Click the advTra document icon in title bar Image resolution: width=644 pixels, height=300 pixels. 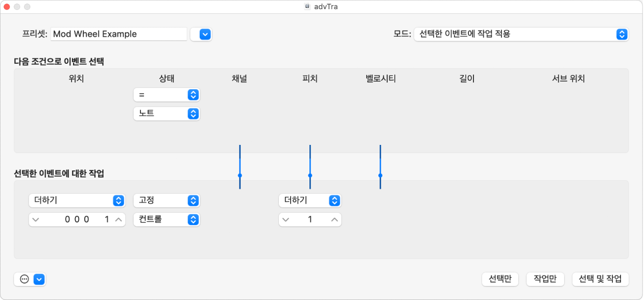[x=307, y=7]
